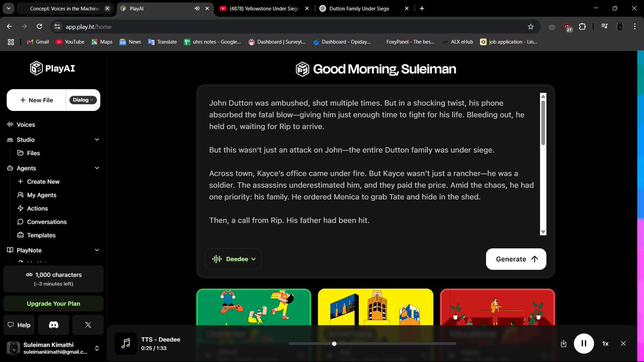Click the text editor scrollbar
This screenshot has width=644, height=362.
[x=543, y=123]
